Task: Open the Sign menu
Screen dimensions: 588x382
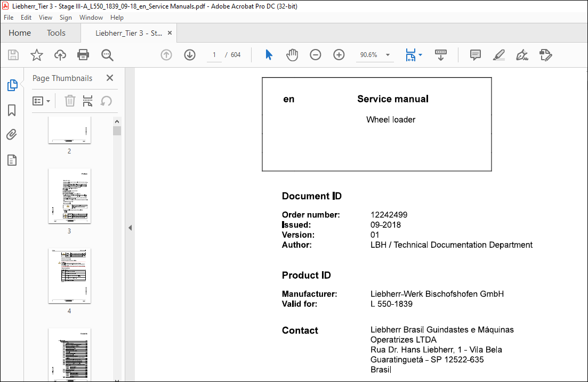Action: click(66, 17)
